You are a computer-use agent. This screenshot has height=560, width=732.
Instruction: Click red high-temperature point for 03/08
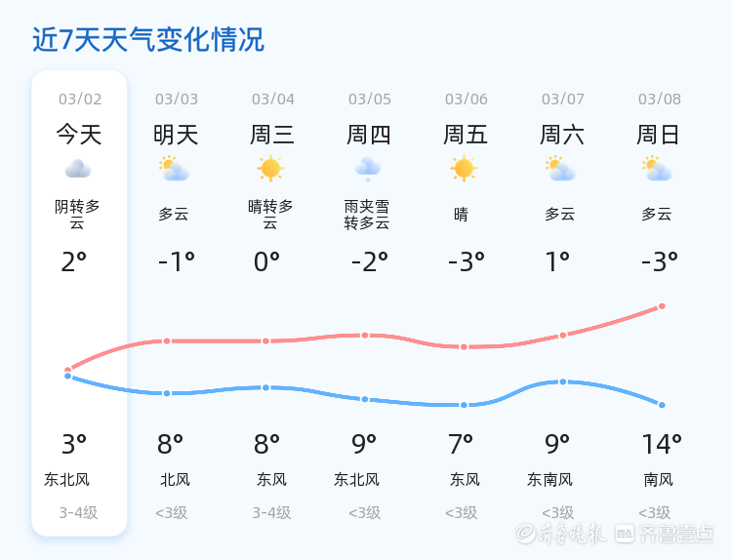pos(662,306)
